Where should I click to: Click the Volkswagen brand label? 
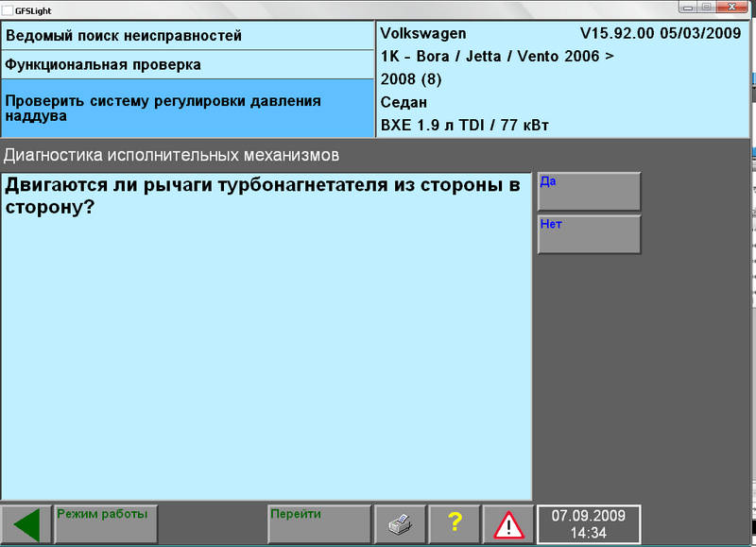[423, 33]
